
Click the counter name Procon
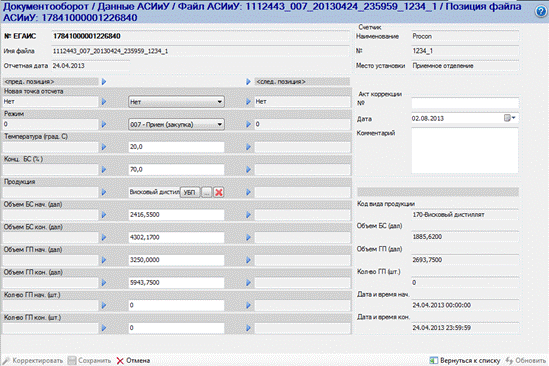[x=422, y=36]
